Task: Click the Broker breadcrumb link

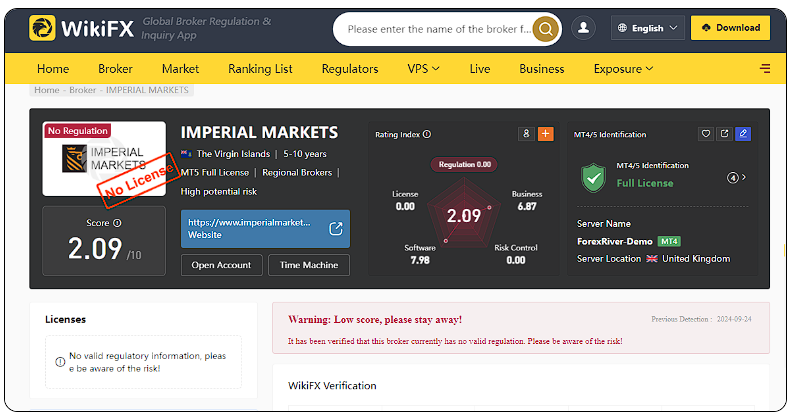Action: 83,90
